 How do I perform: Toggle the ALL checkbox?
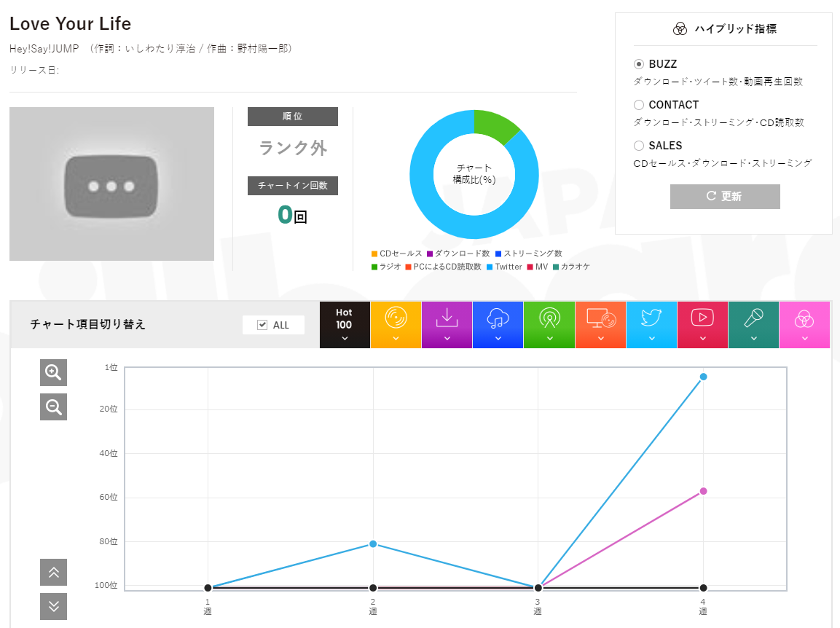(262, 325)
